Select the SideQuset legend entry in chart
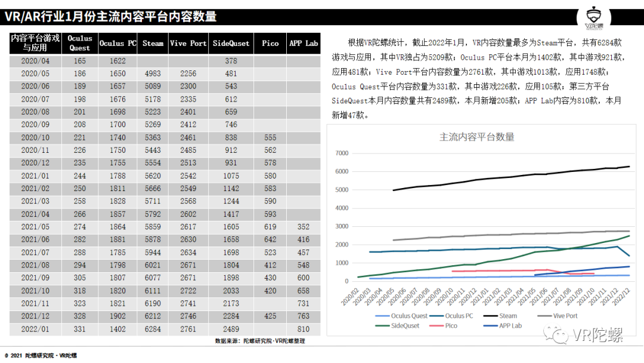This screenshot has height=363, width=644. click(397, 325)
